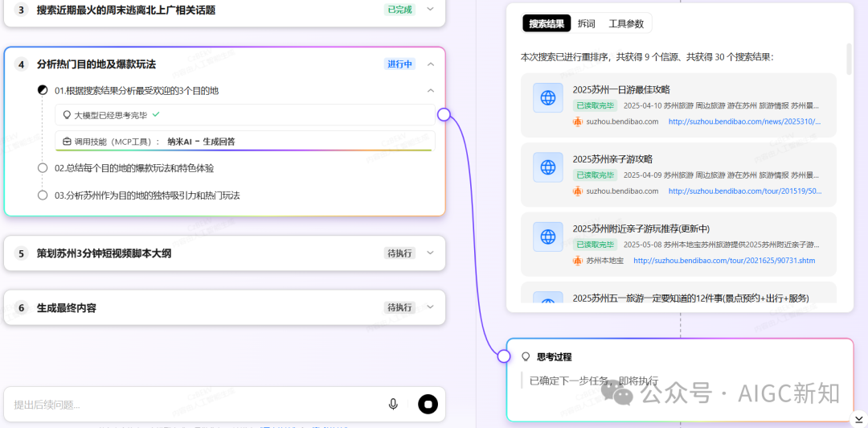868x428 pixels.
Task: Open result title 2025苏州附近亲子游玩推荐(更新中)
Action: click(641, 228)
